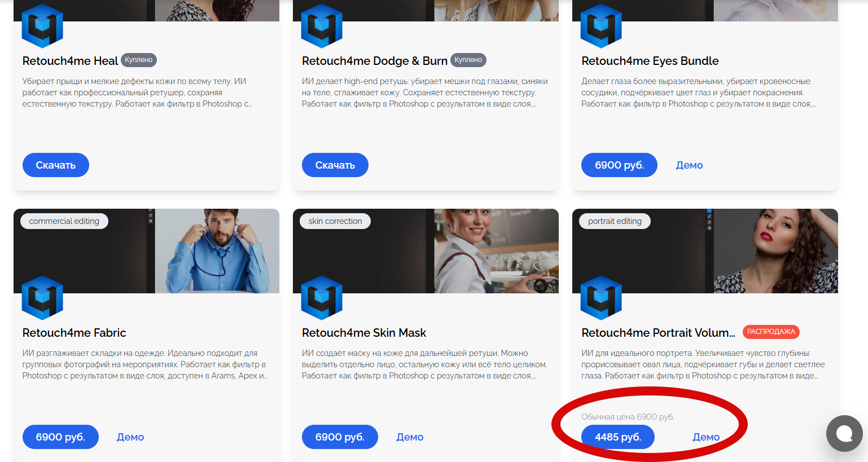The image size is (868, 462).
Task: Click the Обычная цена 6900 руб. text
Action: click(x=628, y=417)
